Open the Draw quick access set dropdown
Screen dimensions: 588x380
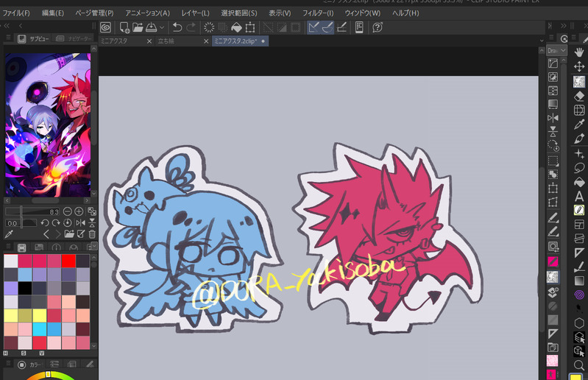pos(556,50)
